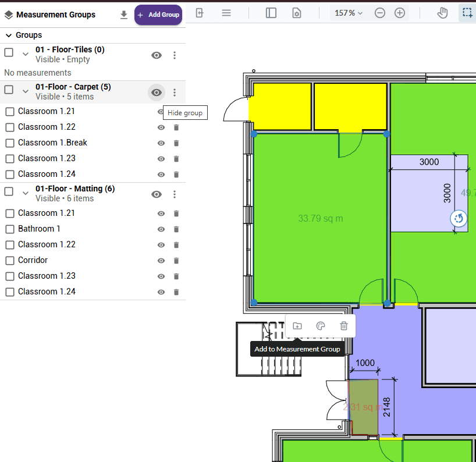476x462 pixels.
Task: Select the Corridor measurement row
Action: pyautogui.click(x=93, y=261)
